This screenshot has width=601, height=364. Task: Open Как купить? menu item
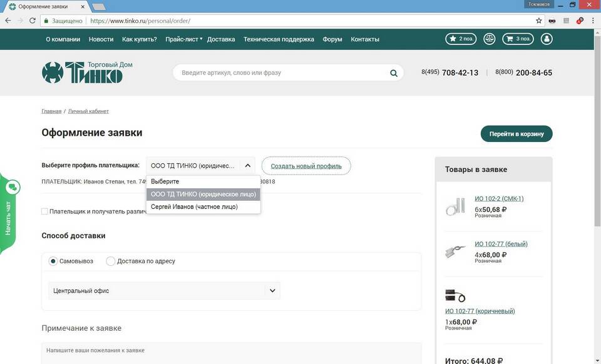click(x=140, y=39)
